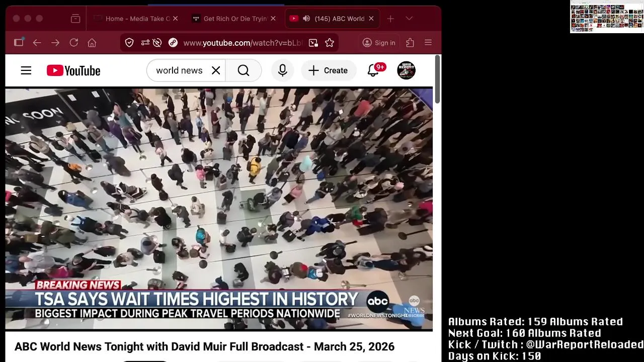The height and width of the screenshot is (362, 644).
Task: Open the recent browsing tab overview icon
Action: point(75,19)
